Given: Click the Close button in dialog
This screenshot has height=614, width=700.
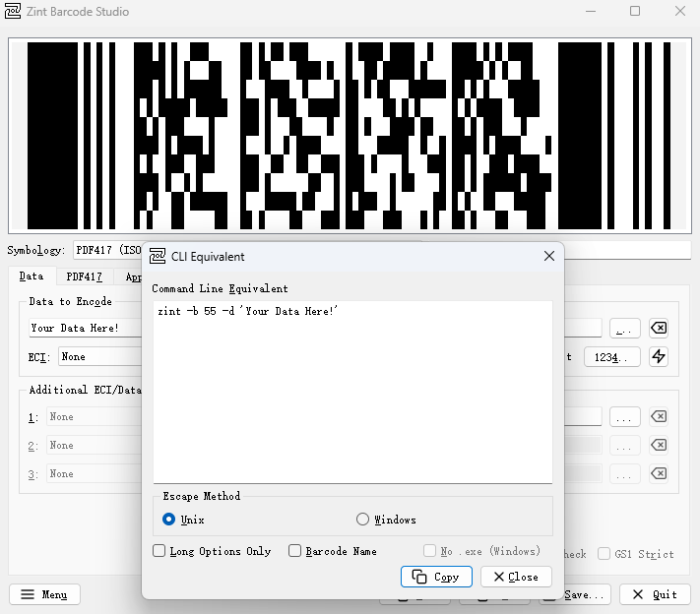Looking at the screenshot, I should coord(516,577).
